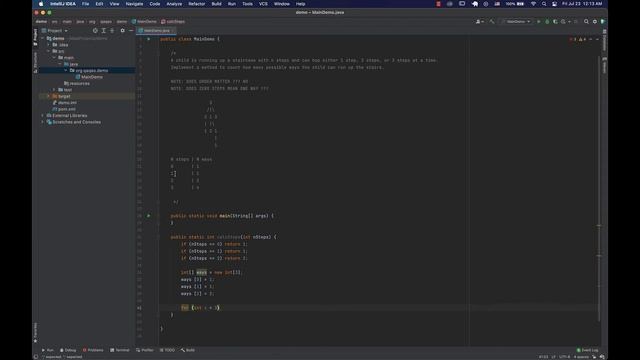640x360 pixels.
Task: Open the Refactor menu
Action: [x=197, y=4]
